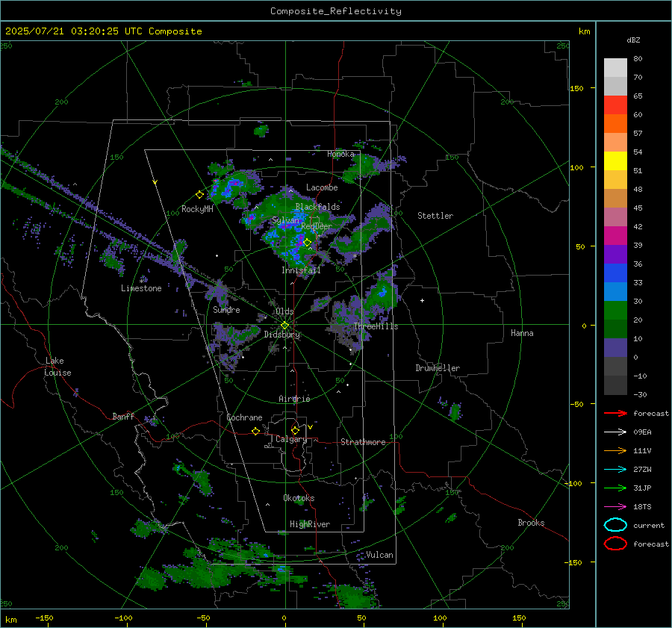This screenshot has height=628, width=672.
Task: Click the Banff label on map
Action: click(123, 416)
